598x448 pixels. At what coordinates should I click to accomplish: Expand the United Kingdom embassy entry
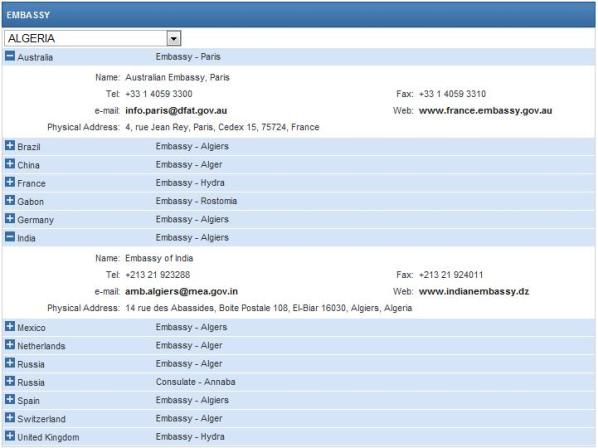[10, 436]
